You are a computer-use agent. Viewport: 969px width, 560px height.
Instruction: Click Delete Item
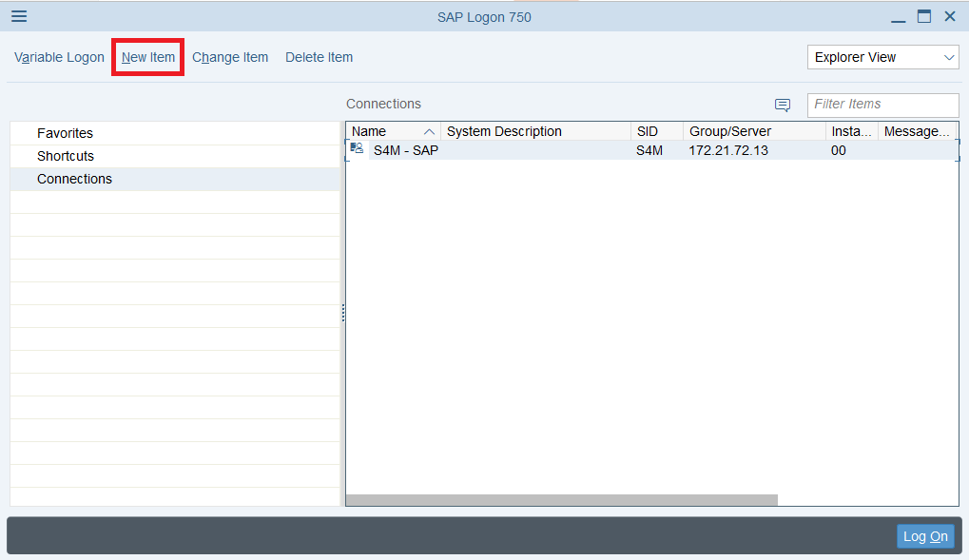pyautogui.click(x=319, y=57)
